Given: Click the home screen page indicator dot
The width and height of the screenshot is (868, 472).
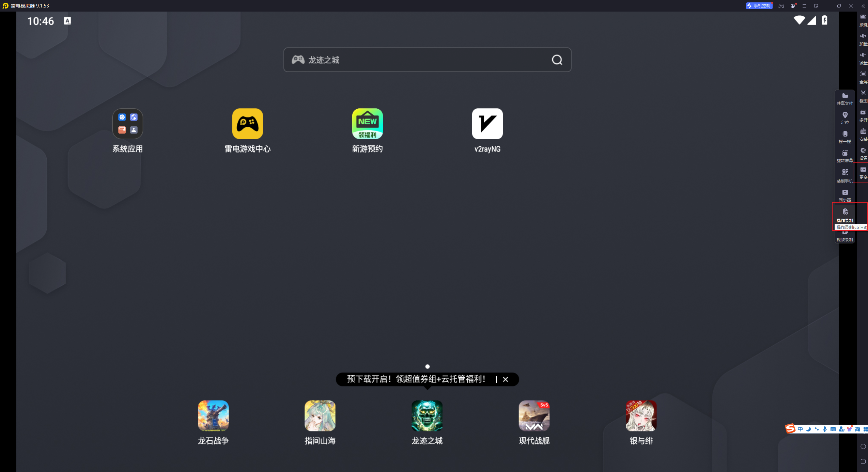Looking at the screenshot, I should (428, 366).
